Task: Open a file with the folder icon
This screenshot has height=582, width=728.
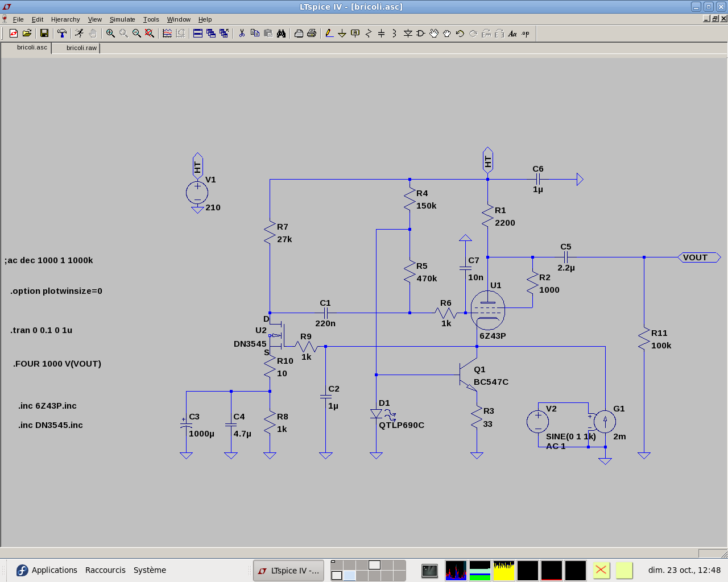Action: 27,34
